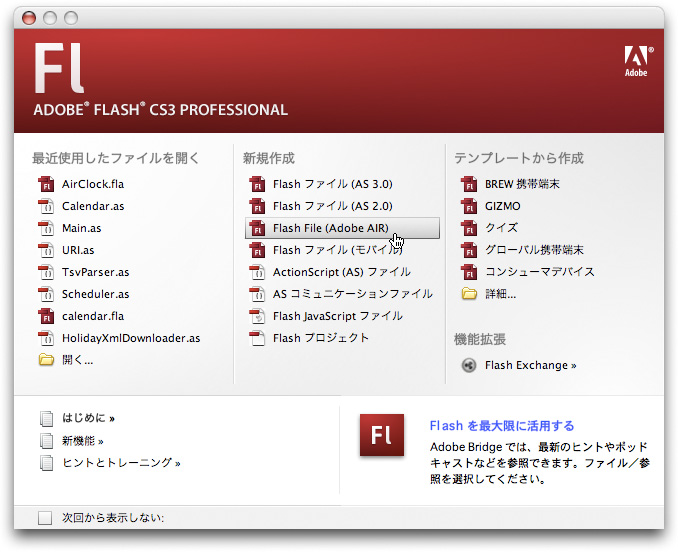Open recent file calendar.fla
Screen dimensions: 678x552
[x=93, y=316]
